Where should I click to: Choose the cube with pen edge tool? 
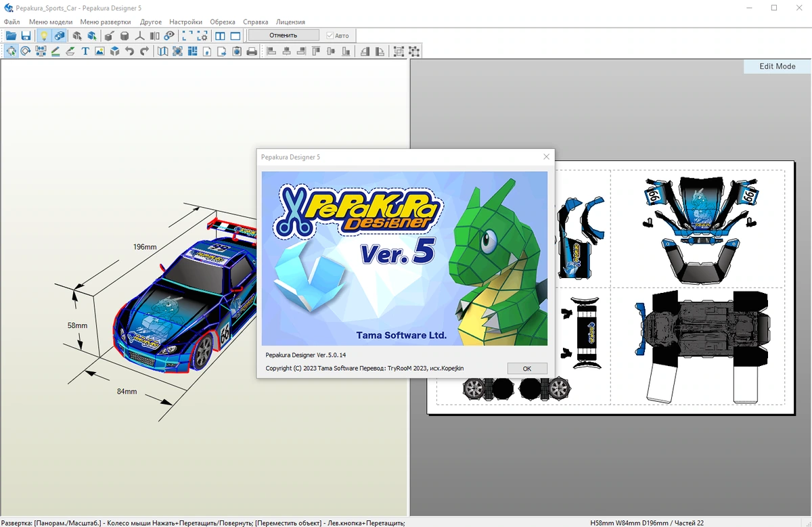click(x=109, y=35)
